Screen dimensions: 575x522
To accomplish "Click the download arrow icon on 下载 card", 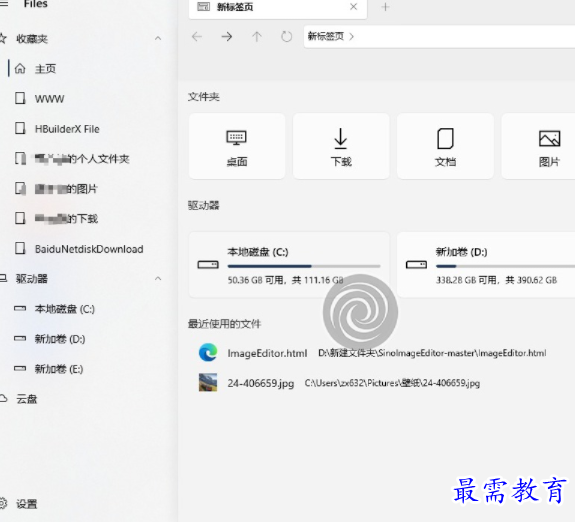I will [341, 138].
